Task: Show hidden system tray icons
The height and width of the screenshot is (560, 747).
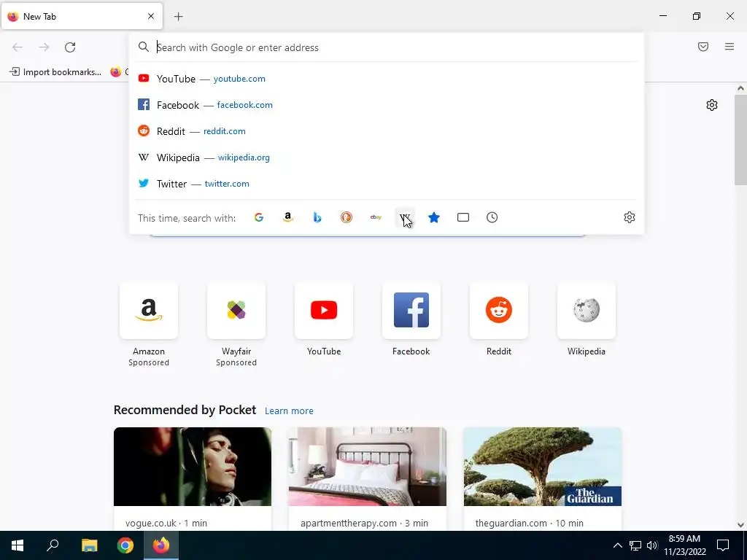Action: (x=617, y=545)
